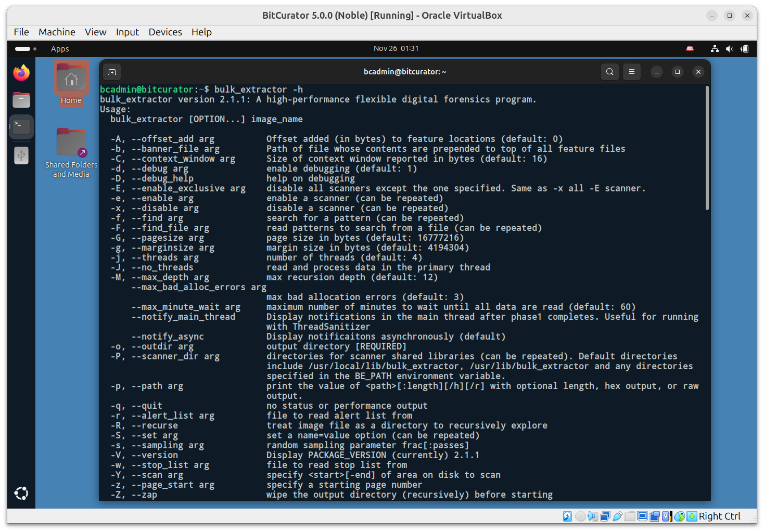Minimize the VirtualBox window
The width and height of the screenshot is (764, 532).
pyautogui.click(x=712, y=16)
